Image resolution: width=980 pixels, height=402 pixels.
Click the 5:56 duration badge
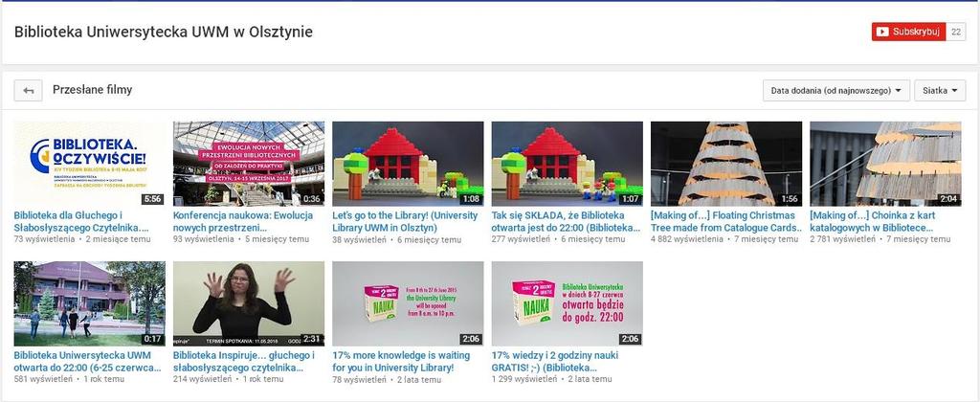152,199
